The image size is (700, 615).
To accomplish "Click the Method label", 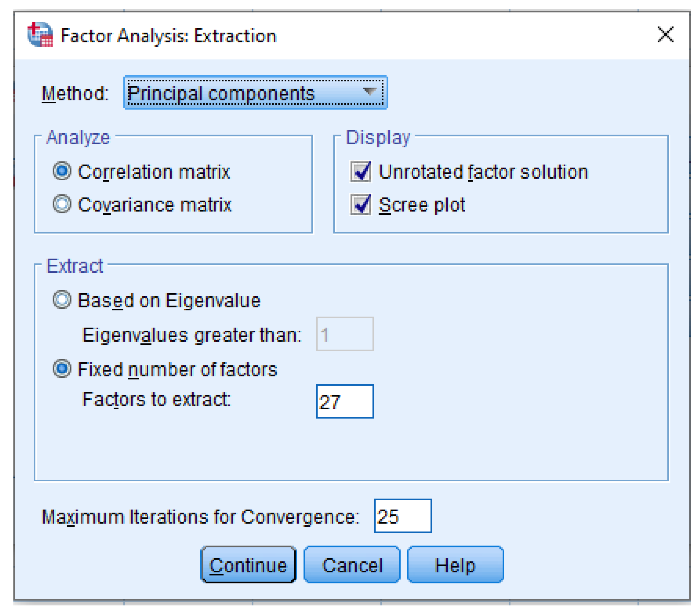I will point(75,93).
